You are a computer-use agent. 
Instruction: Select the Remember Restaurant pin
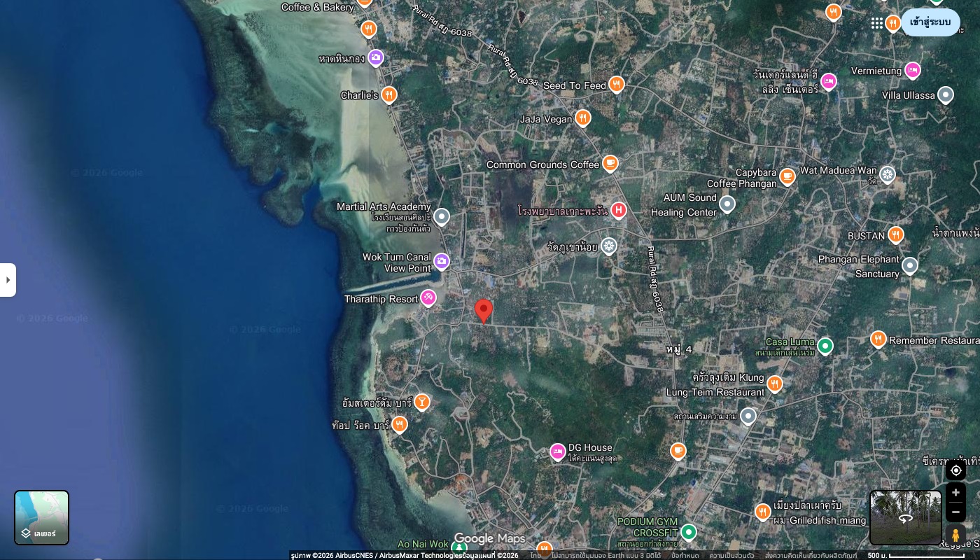click(x=878, y=339)
